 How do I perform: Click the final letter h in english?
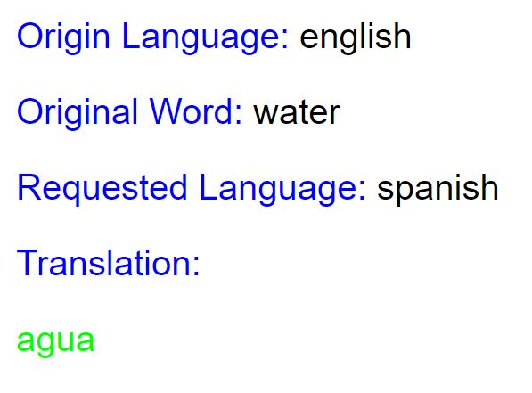pos(403,36)
